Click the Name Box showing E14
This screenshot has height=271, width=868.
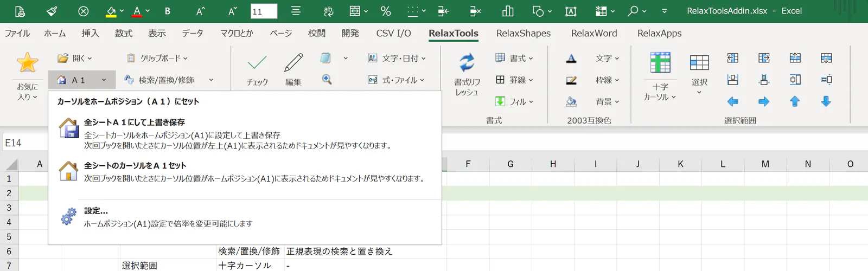coord(25,143)
